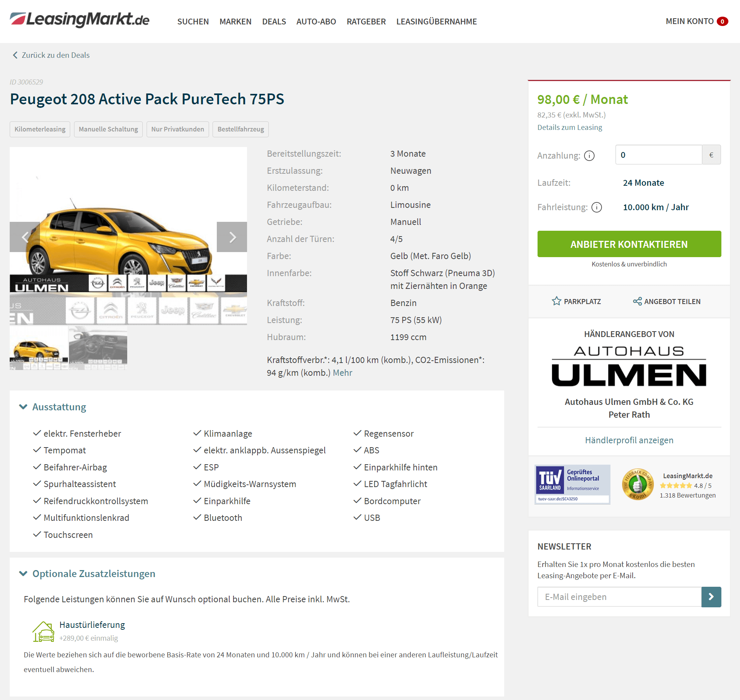Click the Peugeot 208 Active Pack title
740x700 pixels.
[147, 99]
